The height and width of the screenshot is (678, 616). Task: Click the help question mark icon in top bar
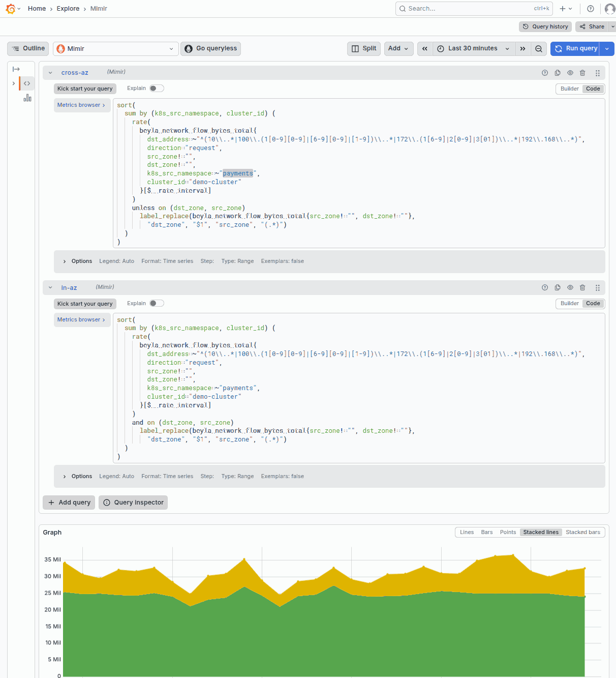591,9
